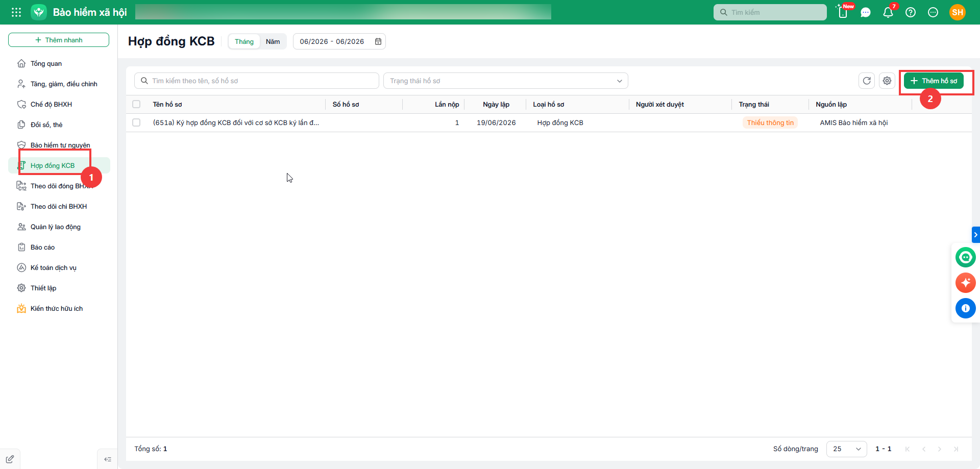The height and width of the screenshot is (469, 980).
Task: Open the more options ellipsis icon in header
Action: (x=933, y=12)
